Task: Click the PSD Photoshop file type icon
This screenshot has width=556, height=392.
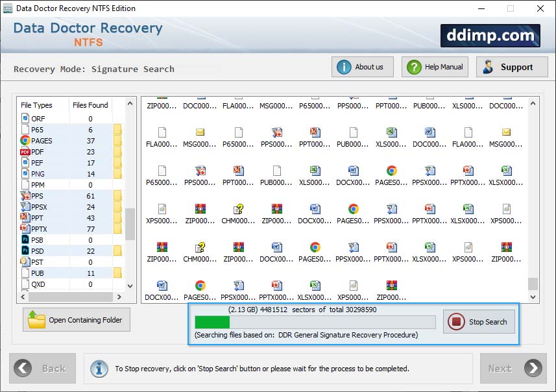Action: pyautogui.click(x=25, y=251)
